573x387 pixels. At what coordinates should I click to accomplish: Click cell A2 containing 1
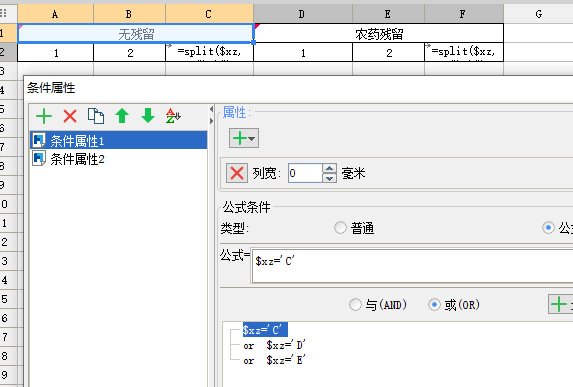pyautogui.click(x=55, y=52)
